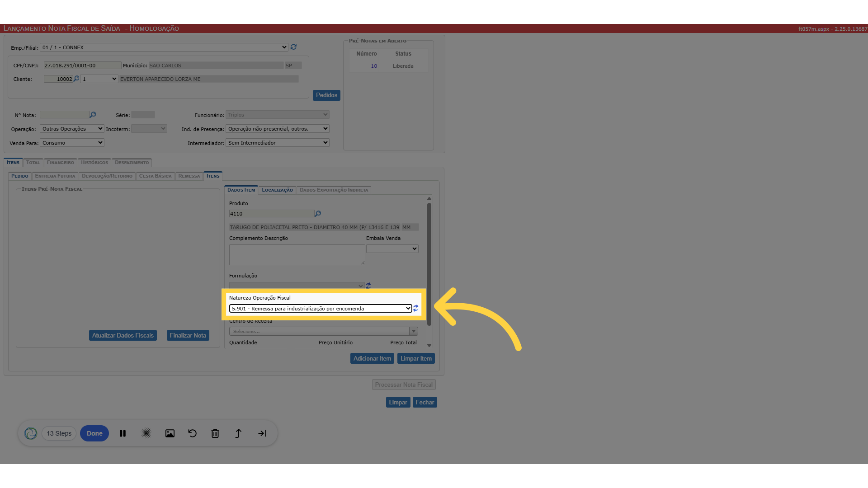Click the Finalizar Nota button
868x488 pixels.
click(x=188, y=335)
